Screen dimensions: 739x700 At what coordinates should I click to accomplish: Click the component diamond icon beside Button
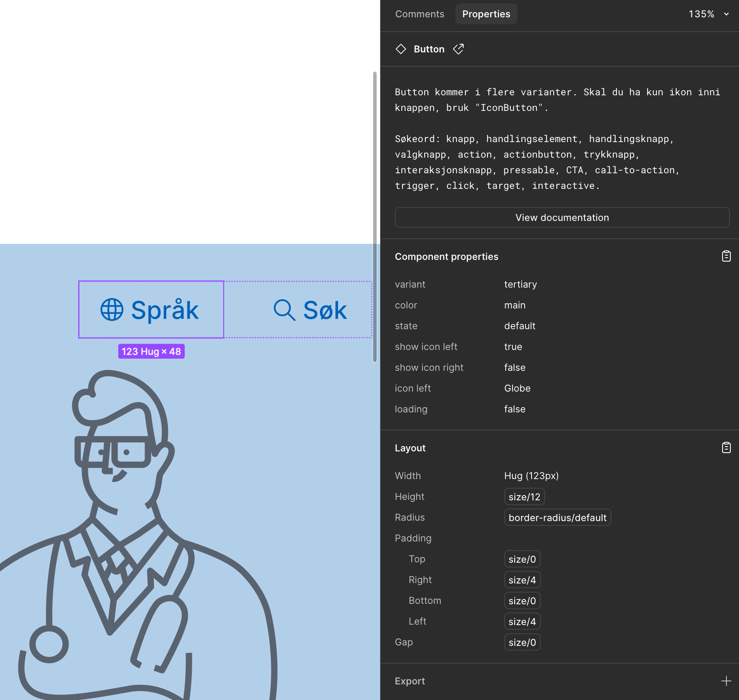click(x=400, y=49)
